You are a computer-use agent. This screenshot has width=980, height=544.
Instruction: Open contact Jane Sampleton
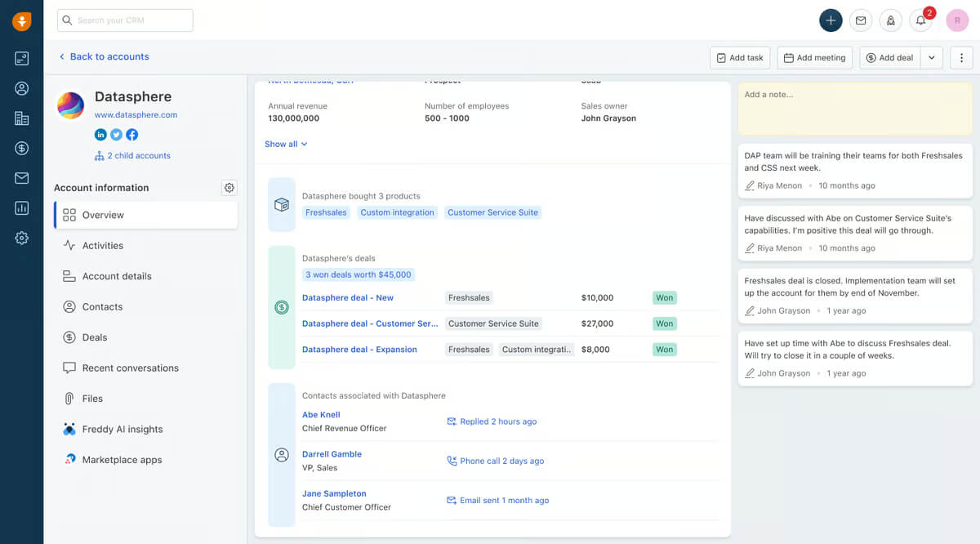point(334,493)
